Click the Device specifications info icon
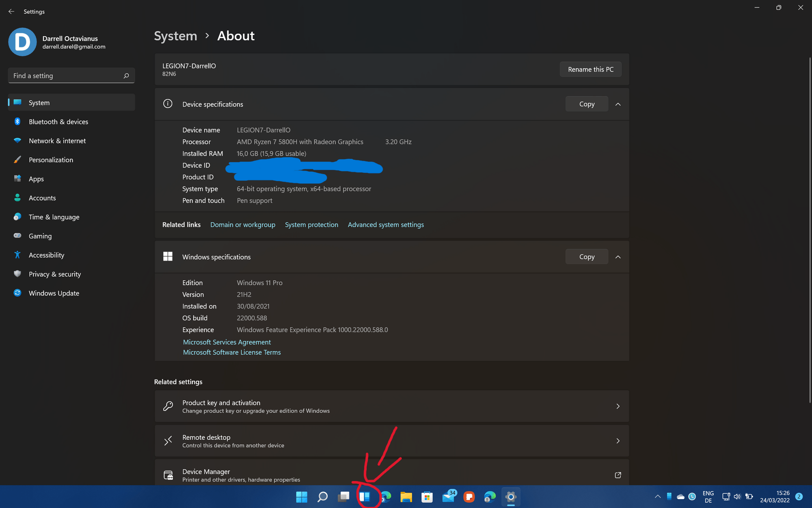The height and width of the screenshot is (508, 812). [168, 104]
